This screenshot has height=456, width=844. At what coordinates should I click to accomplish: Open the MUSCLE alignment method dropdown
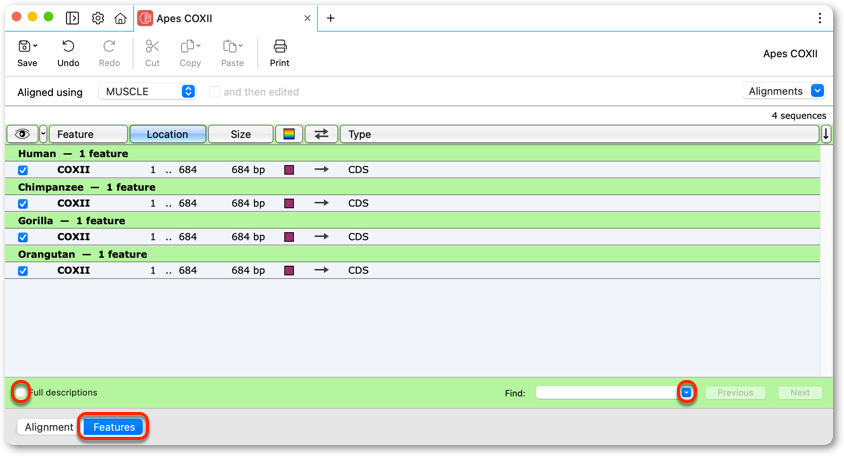click(x=147, y=92)
